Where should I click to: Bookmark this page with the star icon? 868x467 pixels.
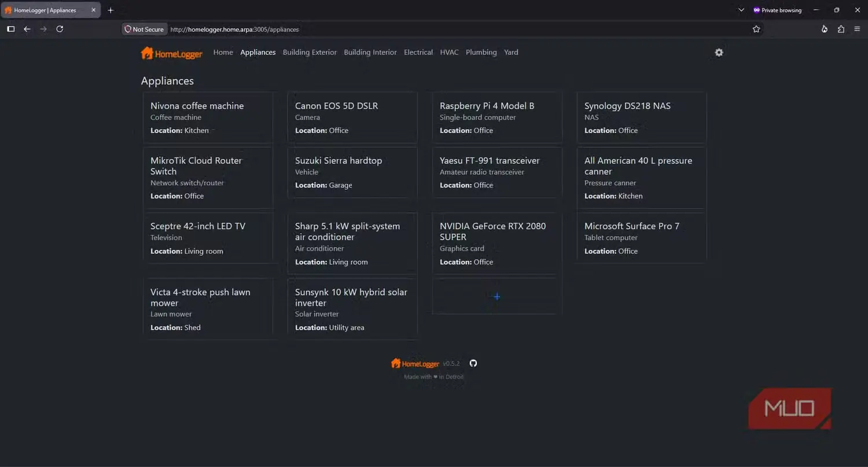pos(756,29)
